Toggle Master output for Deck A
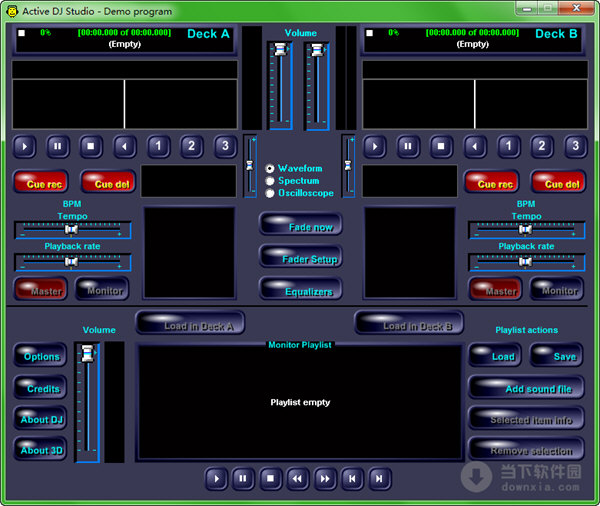This screenshot has width=600, height=506. pos(41,289)
